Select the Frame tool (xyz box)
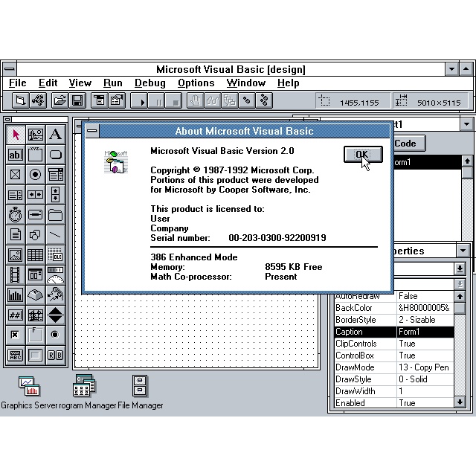 pos(36,155)
